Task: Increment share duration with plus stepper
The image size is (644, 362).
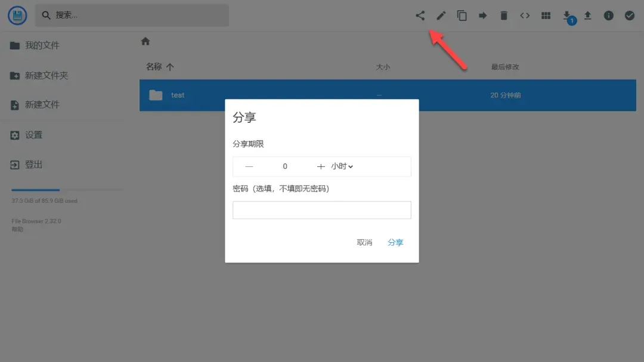Action: 320,166
